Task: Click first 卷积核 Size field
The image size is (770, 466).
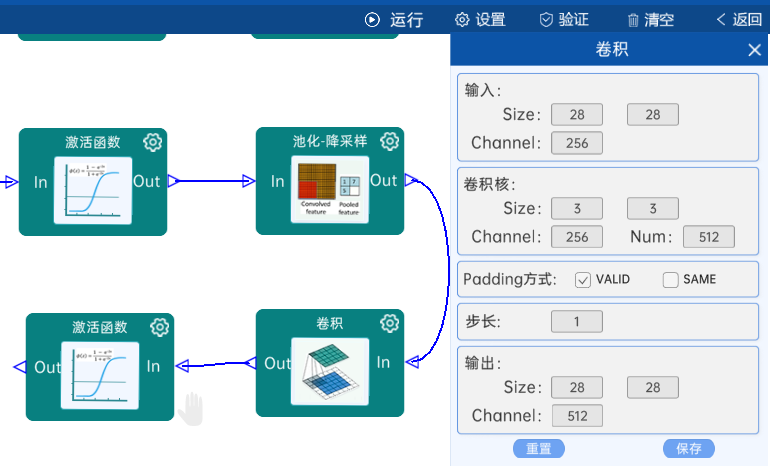Action: 577,208
